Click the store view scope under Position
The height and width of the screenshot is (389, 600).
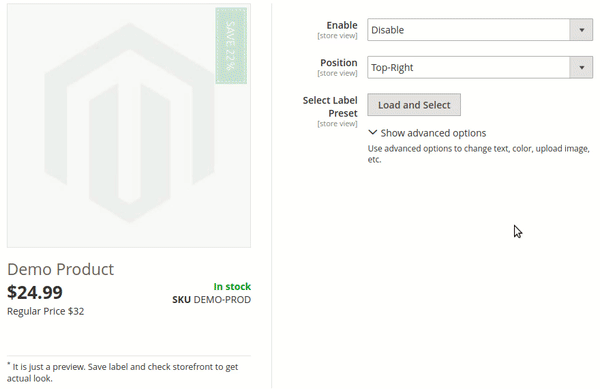tap(337, 73)
